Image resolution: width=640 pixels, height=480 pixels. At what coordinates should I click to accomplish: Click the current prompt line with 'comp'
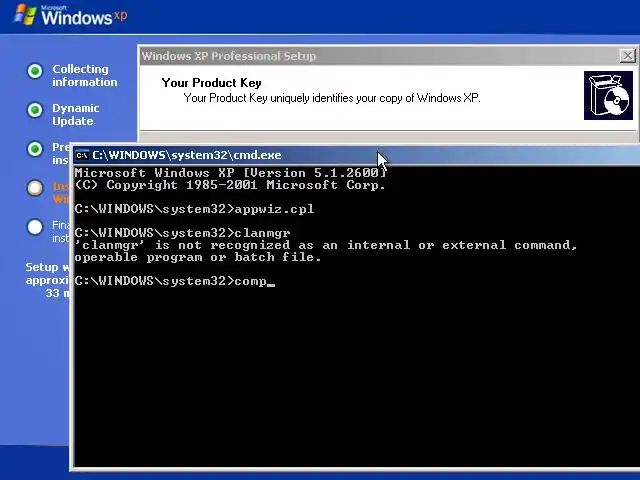[175, 281]
